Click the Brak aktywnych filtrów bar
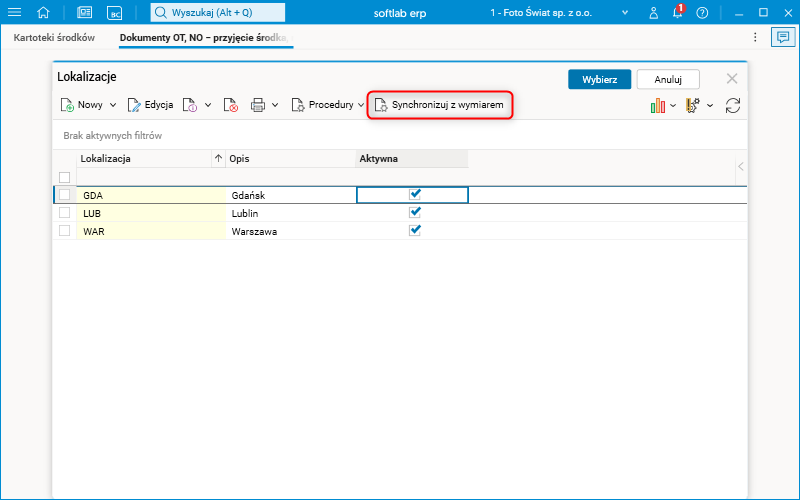800x500 pixels. point(399,136)
